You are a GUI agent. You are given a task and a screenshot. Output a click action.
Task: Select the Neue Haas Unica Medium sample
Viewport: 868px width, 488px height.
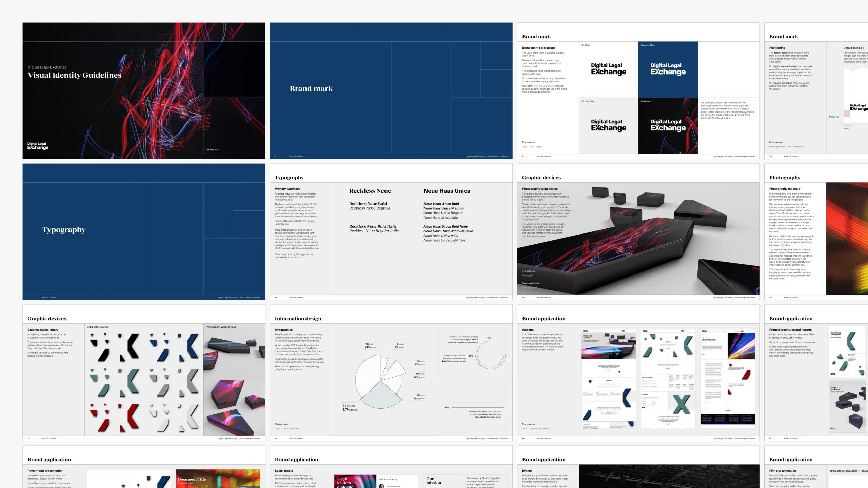[444, 208]
